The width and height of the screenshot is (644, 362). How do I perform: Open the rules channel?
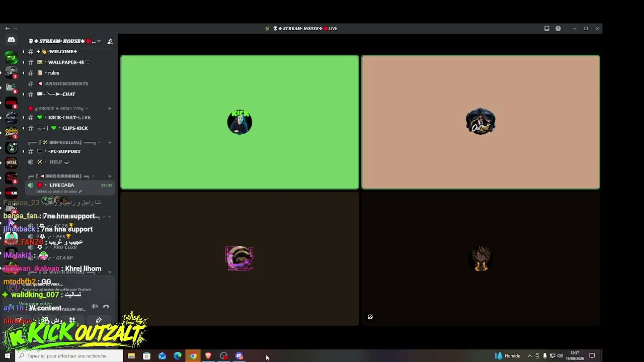click(70, 73)
